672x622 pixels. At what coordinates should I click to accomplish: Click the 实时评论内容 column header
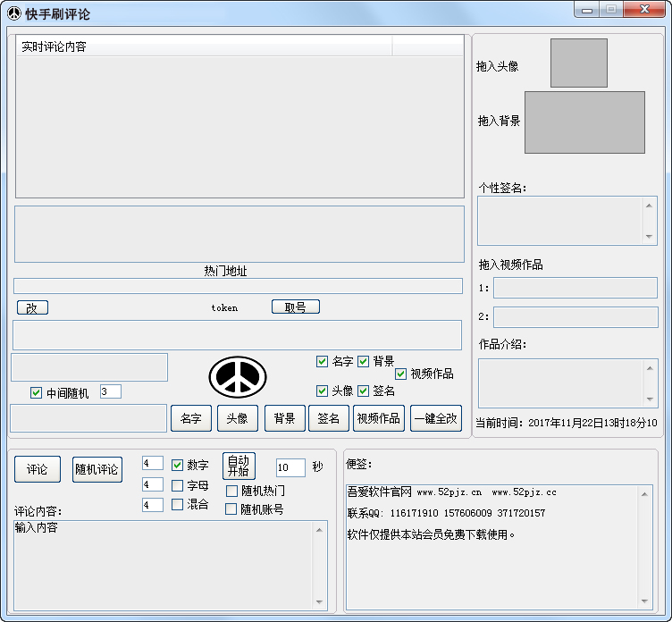(204, 46)
